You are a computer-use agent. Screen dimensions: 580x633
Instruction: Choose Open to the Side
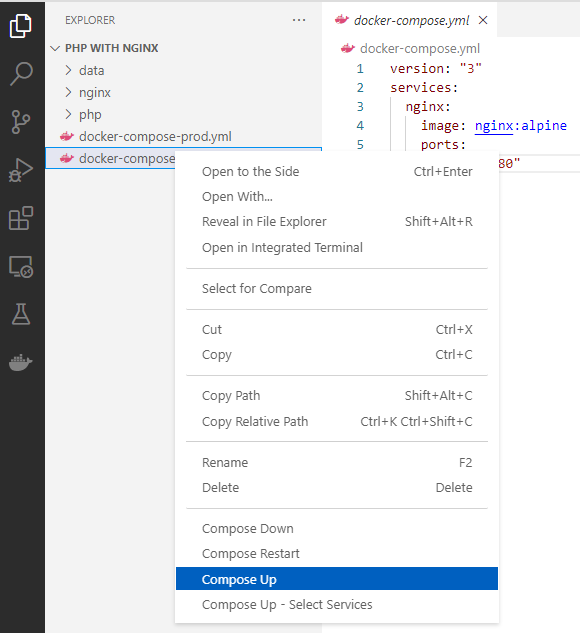[x=337, y=172]
